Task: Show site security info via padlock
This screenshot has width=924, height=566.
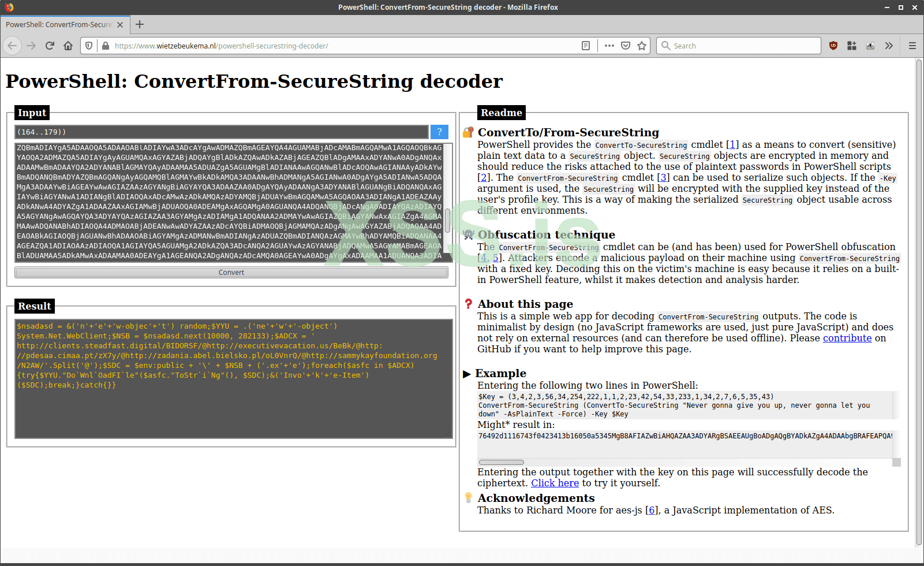Action: coord(106,46)
